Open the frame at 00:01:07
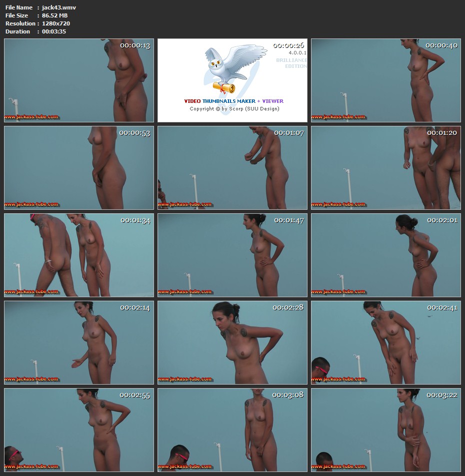This screenshot has width=465, height=476. coord(232,168)
